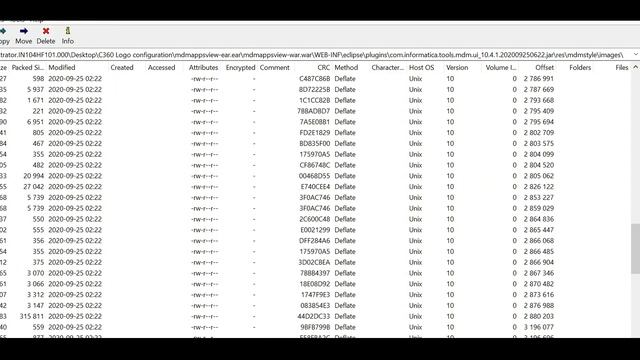The height and width of the screenshot is (360, 640).
Task: Click the Delete toolbar icon
Action: (x=46, y=36)
